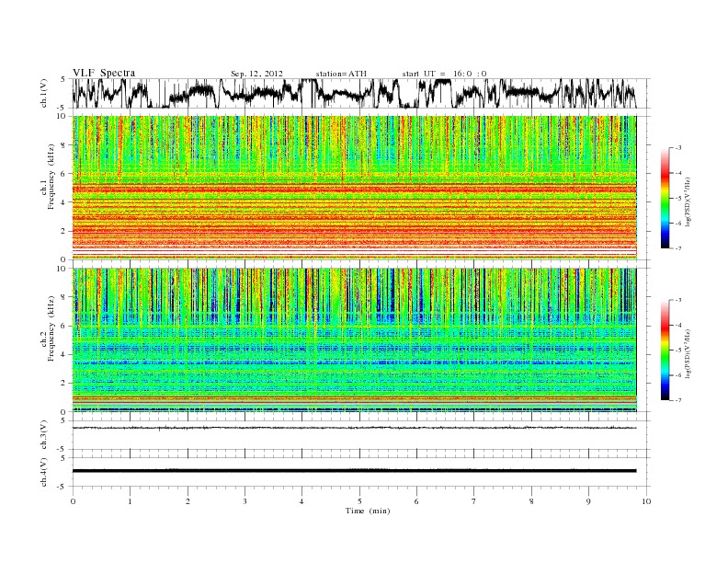Click the "ch.4(V)" axis label

(43, 472)
